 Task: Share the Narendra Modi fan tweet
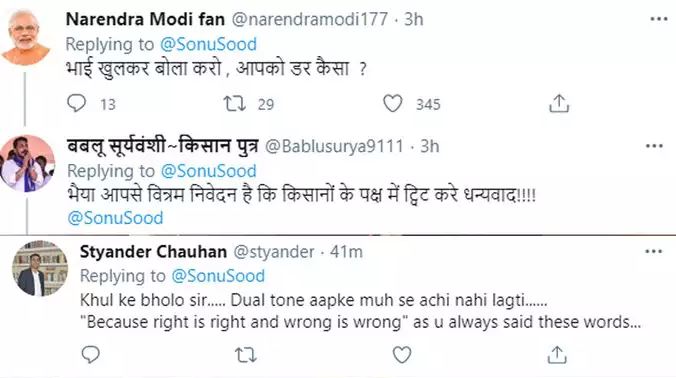559,104
